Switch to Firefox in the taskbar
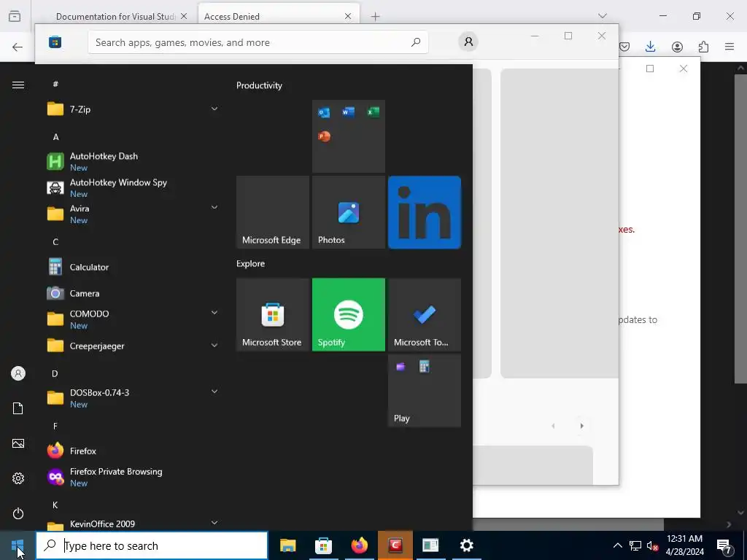This screenshot has width=747, height=560. point(359,545)
